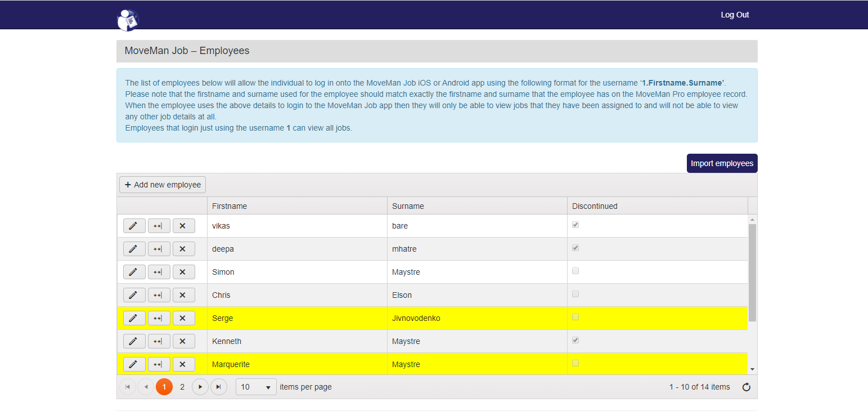The width and height of the screenshot is (868, 420).
Task: Delete employee Chris Elson
Action: point(184,295)
